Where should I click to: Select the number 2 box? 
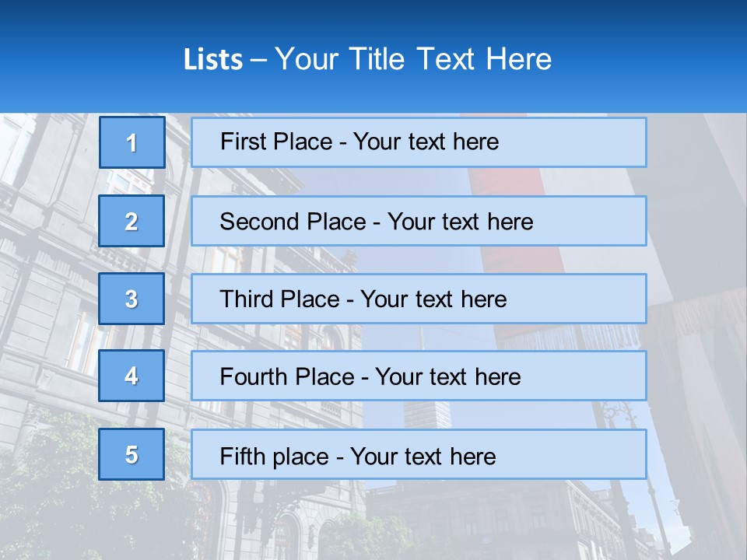coord(132,221)
